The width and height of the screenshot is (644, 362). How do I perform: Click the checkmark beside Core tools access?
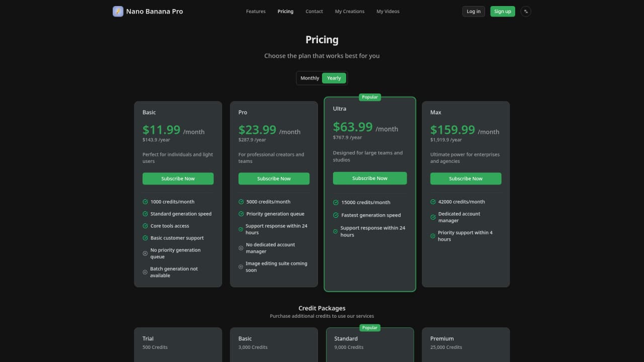click(x=145, y=226)
